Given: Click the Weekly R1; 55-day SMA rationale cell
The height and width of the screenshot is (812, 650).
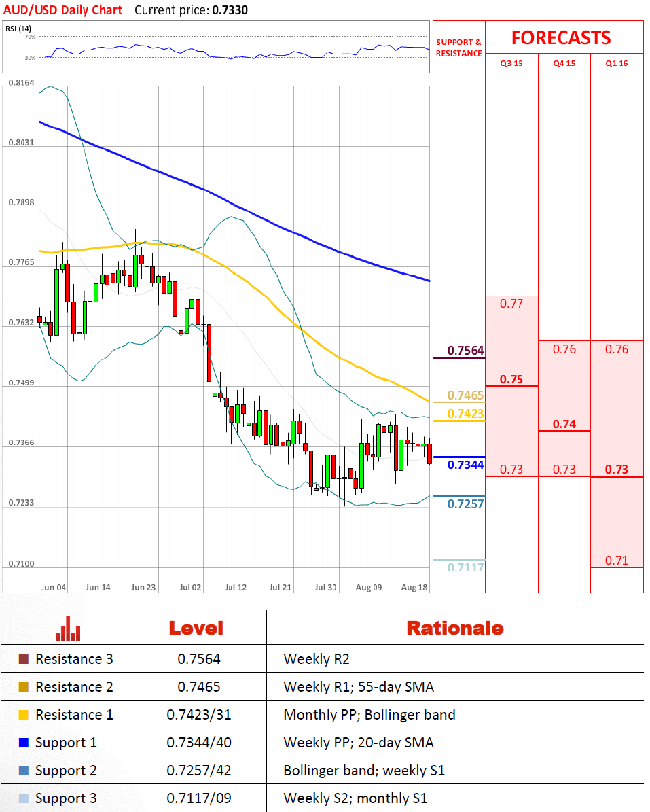Looking at the screenshot, I should click(x=359, y=687).
